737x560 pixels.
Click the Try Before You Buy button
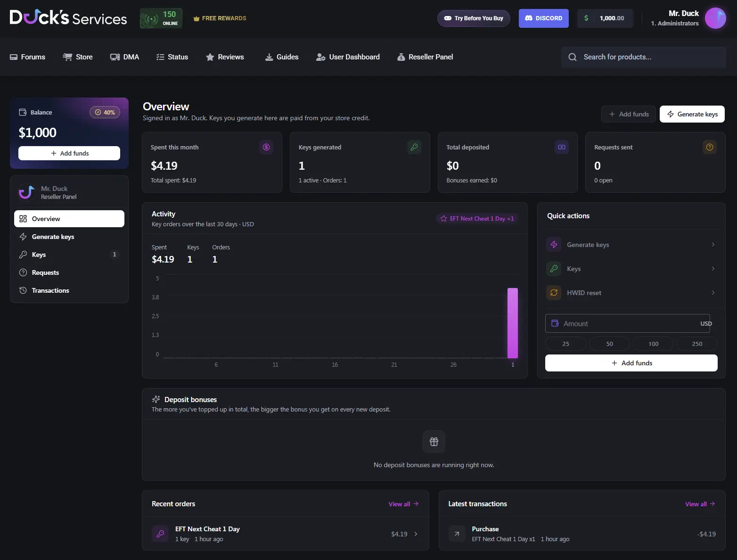pyautogui.click(x=474, y=18)
